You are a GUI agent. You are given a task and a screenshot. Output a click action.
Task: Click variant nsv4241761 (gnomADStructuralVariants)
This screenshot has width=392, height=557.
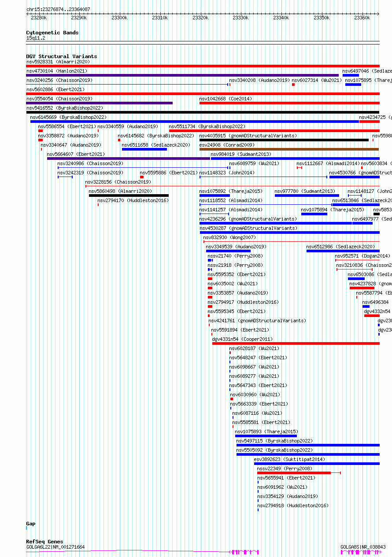[x=257, y=321]
